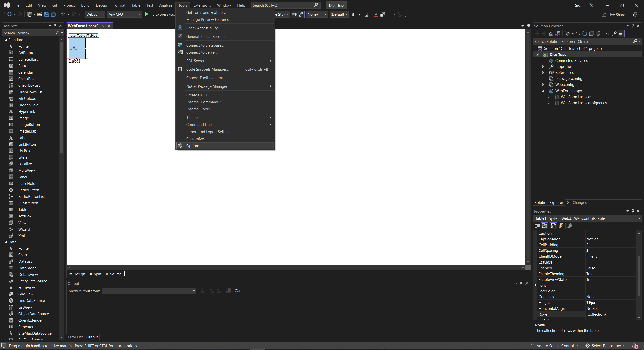644x350 pixels.
Task: Click the View Code icon in Solution Explorer
Action: click(x=608, y=34)
